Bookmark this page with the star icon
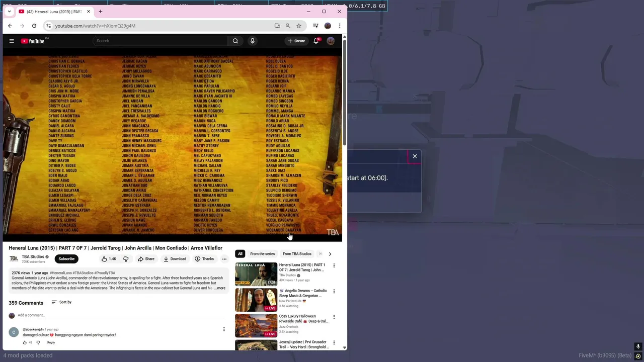Image resolution: width=644 pixels, height=362 pixels. pyautogui.click(x=299, y=26)
